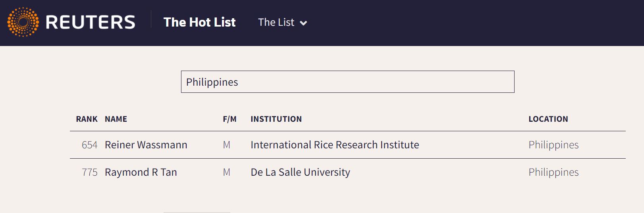Screen dimensions: 644x213
Task: Click the REUTERS wordmark
Action: click(x=91, y=22)
